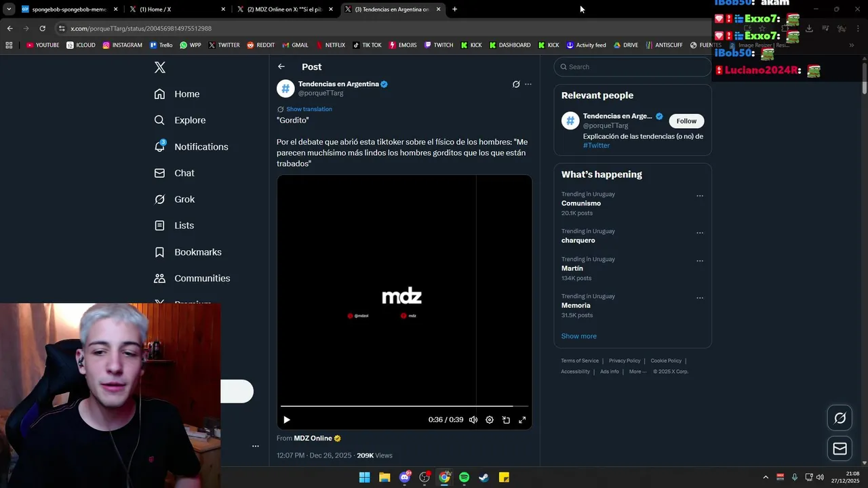The width and height of the screenshot is (868, 488).
Task: Open Martín trending topic
Action: [572, 268]
